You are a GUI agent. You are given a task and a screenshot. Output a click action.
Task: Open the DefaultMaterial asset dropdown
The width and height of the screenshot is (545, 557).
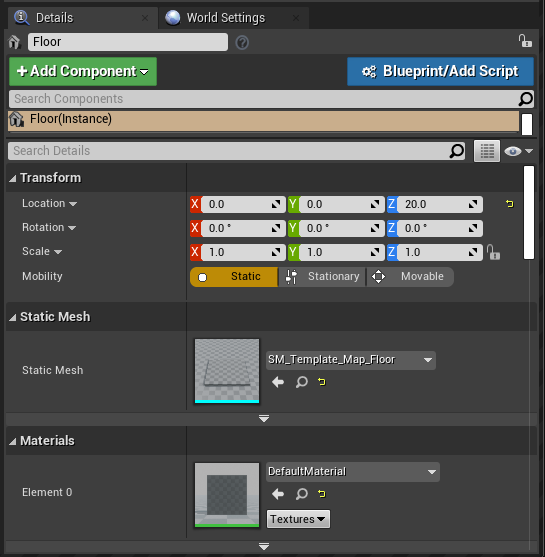(353, 472)
